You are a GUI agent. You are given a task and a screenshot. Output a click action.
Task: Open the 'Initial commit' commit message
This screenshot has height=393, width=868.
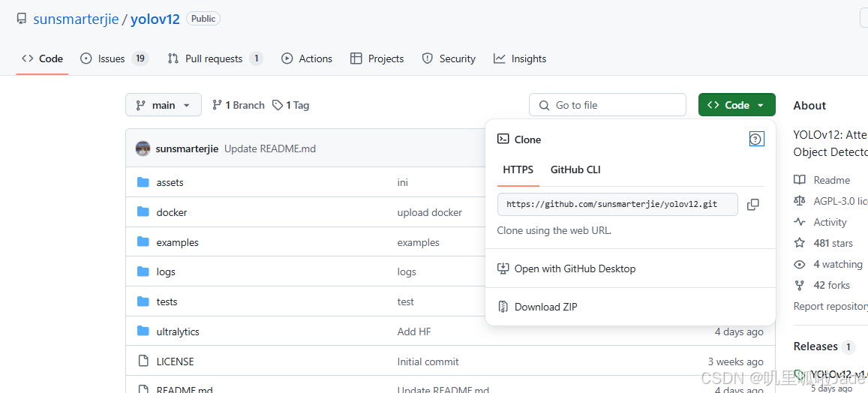tap(428, 362)
